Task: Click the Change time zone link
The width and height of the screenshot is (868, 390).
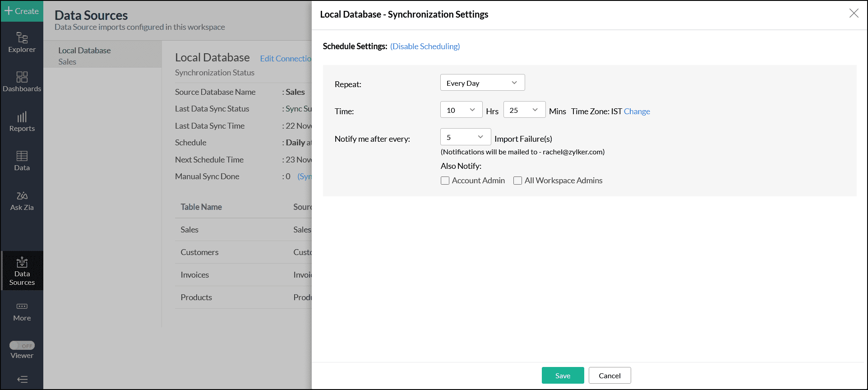Action: (x=637, y=111)
